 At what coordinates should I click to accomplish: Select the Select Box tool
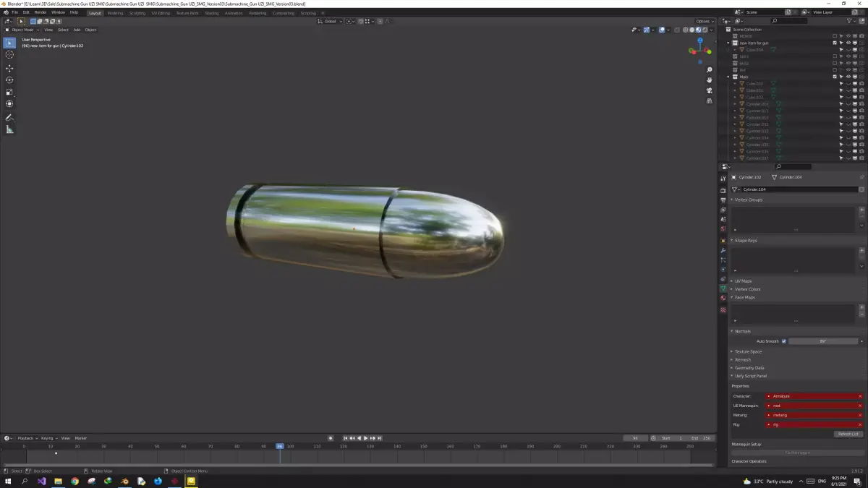click(x=9, y=43)
